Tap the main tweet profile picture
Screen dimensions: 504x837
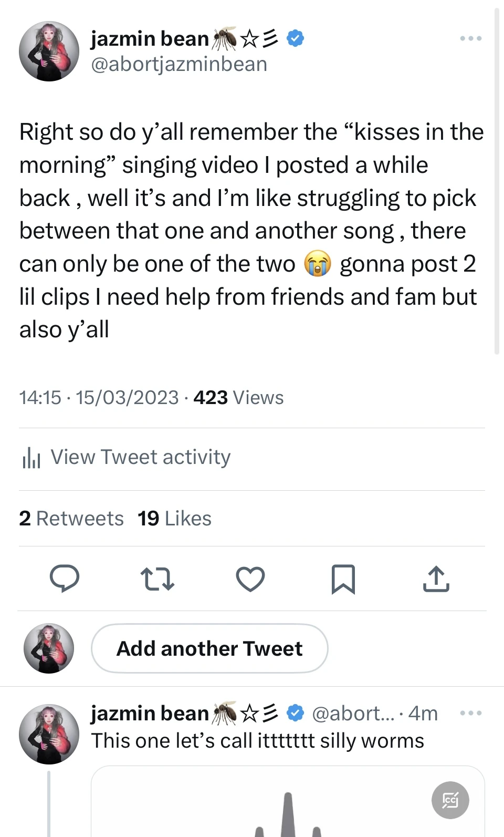(x=49, y=51)
